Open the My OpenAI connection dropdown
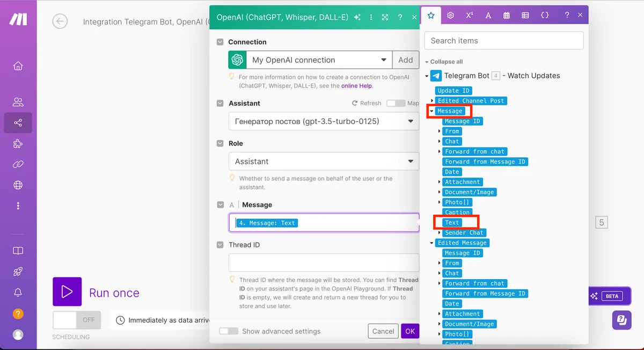644x350 pixels. 318,60
